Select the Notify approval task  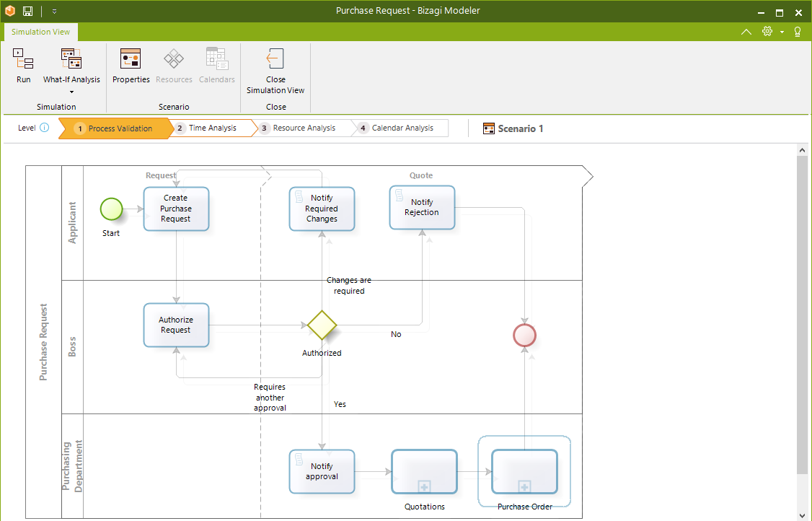pos(322,471)
